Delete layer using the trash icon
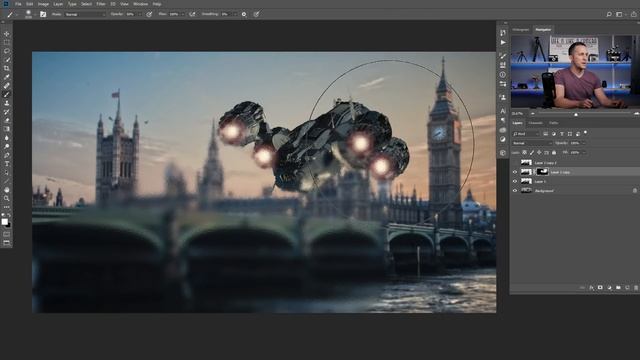640x360 pixels. [636, 288]
